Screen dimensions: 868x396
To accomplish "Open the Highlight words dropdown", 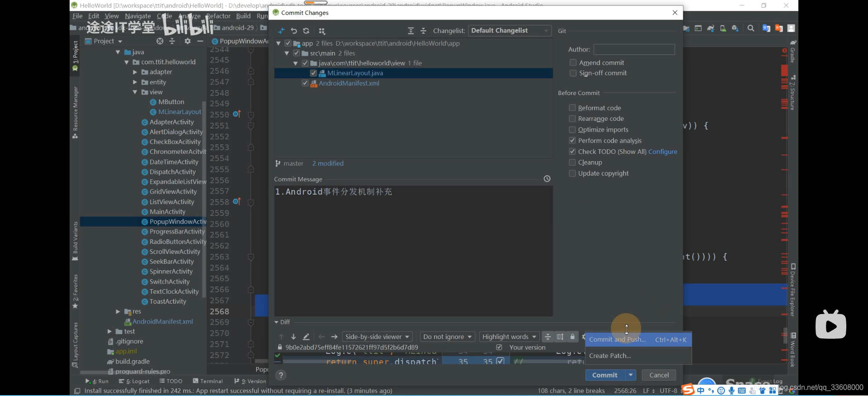I will click(x=509, y=337).
